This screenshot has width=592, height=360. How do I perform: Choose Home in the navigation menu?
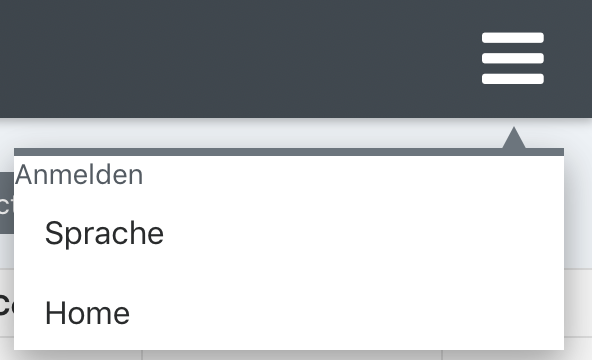[87, 313]
